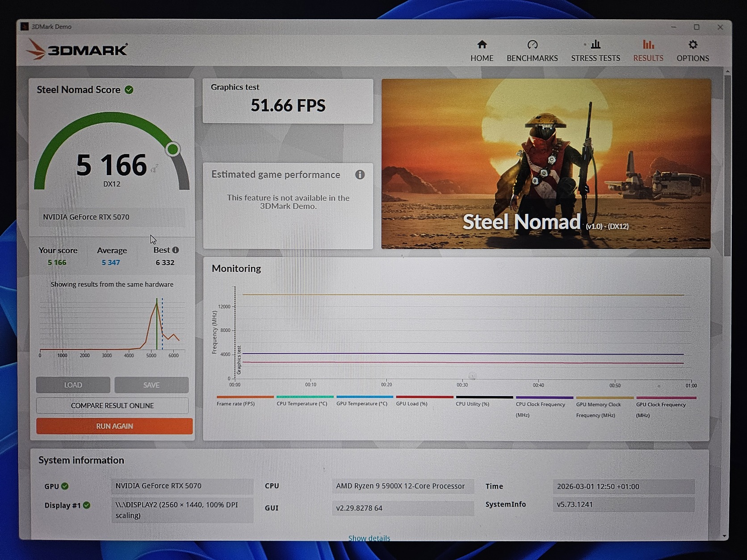Click COMPARE RESULT ONLINE button
Image resolution: width=747 pixels, height=560 pixels.
[112, 405]
